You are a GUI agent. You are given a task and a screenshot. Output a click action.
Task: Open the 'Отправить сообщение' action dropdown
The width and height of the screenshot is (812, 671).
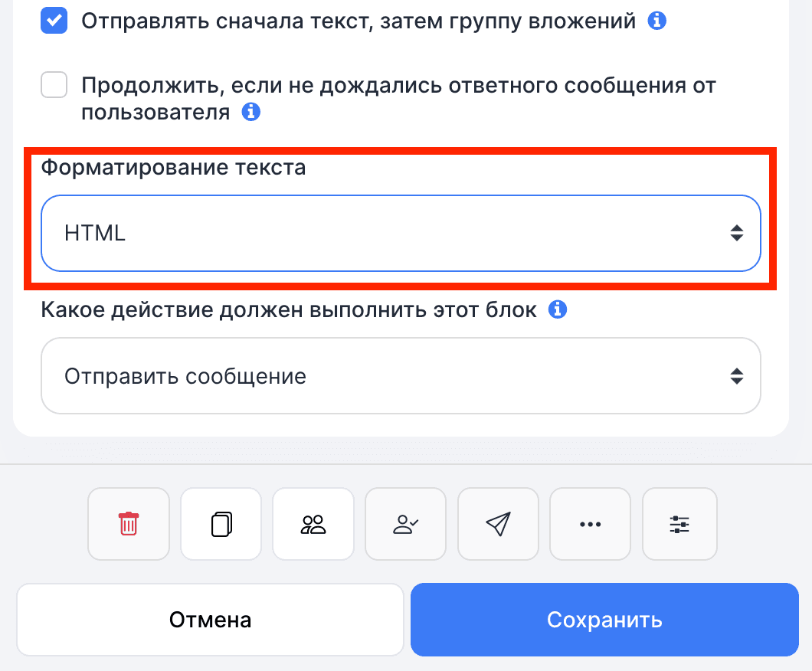click(x=401, y=375)
